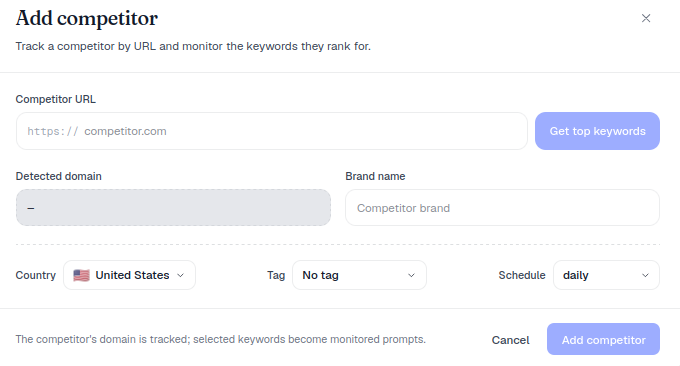Image resolution: width=680 pixels, height=366 pixels.
Task: Click the Schedule label text
Action: tap(522, 275)
